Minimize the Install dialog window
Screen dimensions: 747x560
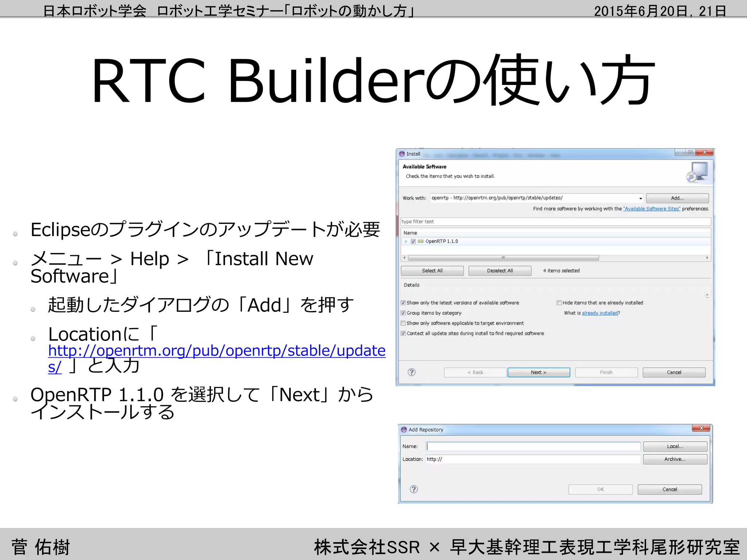coord(680,152)
